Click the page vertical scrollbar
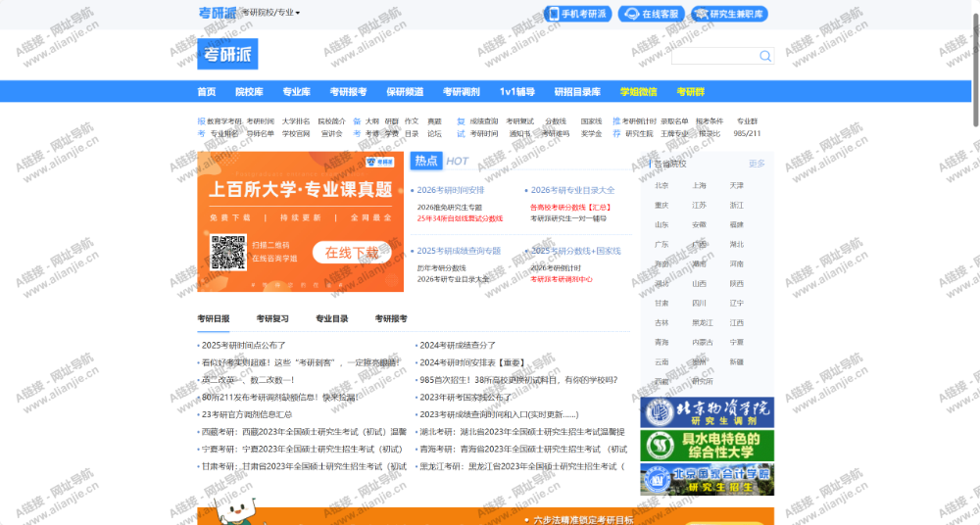 pyautogui.click(x=976, y=69)
